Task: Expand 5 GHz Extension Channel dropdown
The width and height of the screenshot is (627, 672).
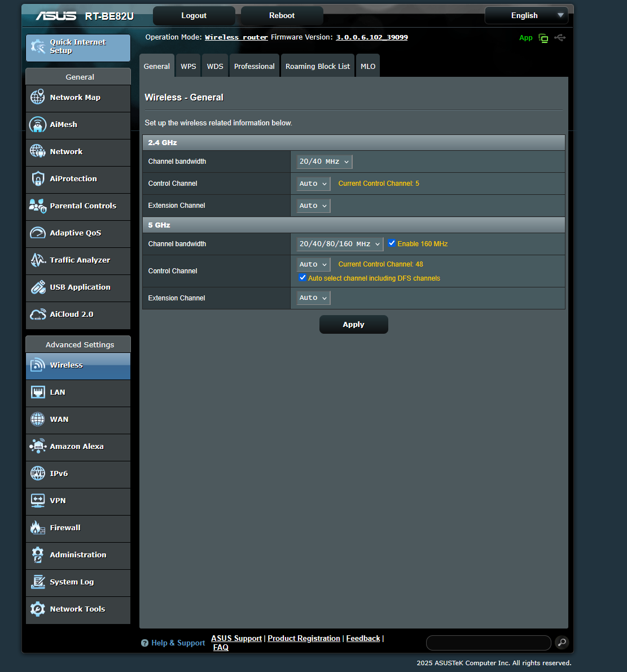Action: [x=313, y=298]
